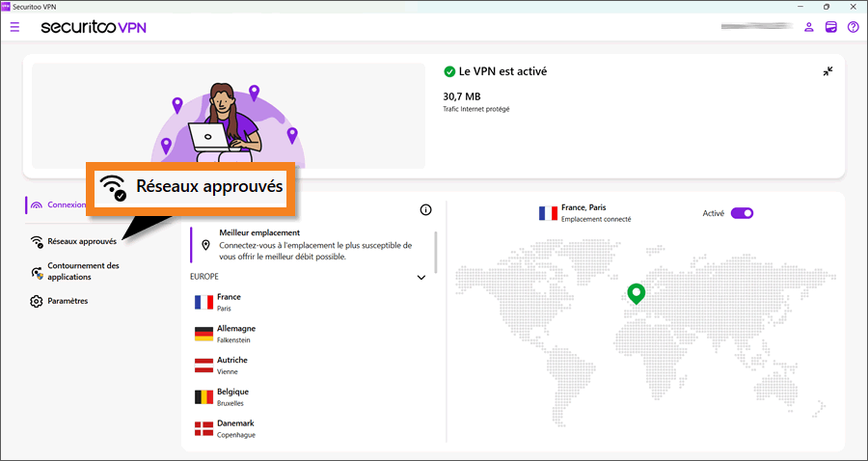Click the Activé label text
This screenshot has height=461, width=868.
pyautogui.click(x=714, y=213)
